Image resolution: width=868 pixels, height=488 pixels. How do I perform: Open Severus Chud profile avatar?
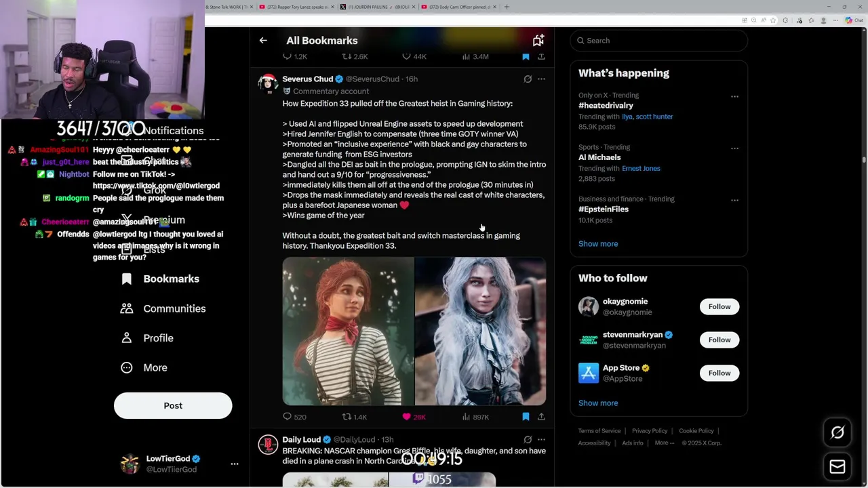click(268, 83)
